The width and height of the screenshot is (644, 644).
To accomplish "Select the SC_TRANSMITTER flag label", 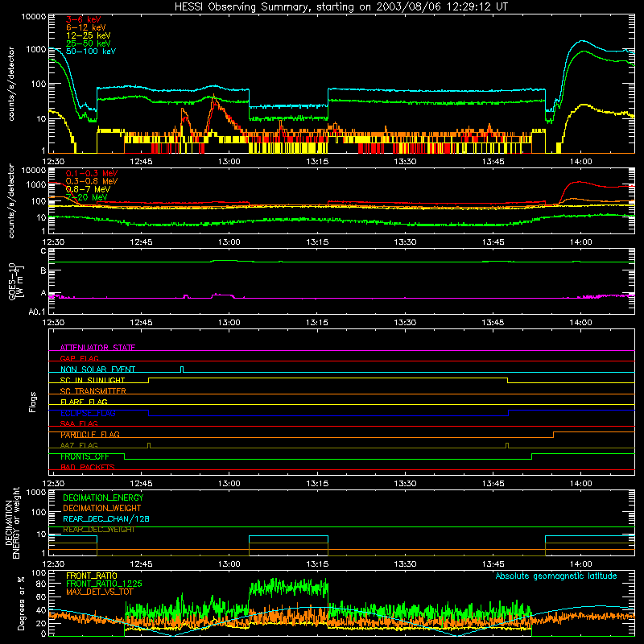I will [93, 391].
